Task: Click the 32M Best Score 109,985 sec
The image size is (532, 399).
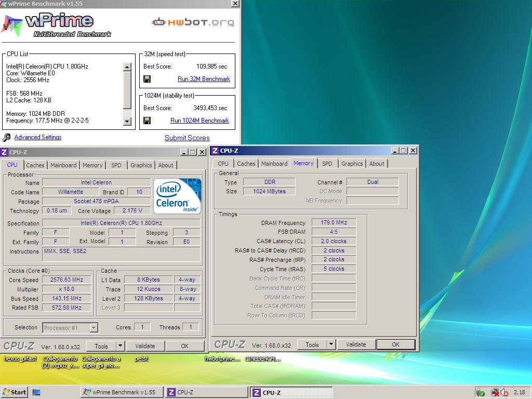Action: coord(212,66)
